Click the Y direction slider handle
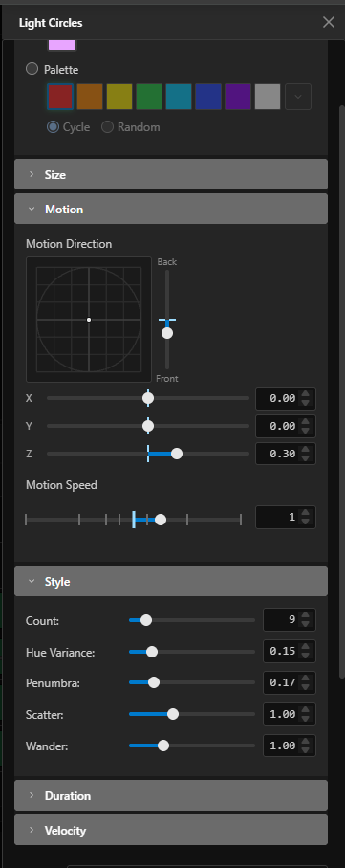The image size is (345, 868). (x=148, y=426)
